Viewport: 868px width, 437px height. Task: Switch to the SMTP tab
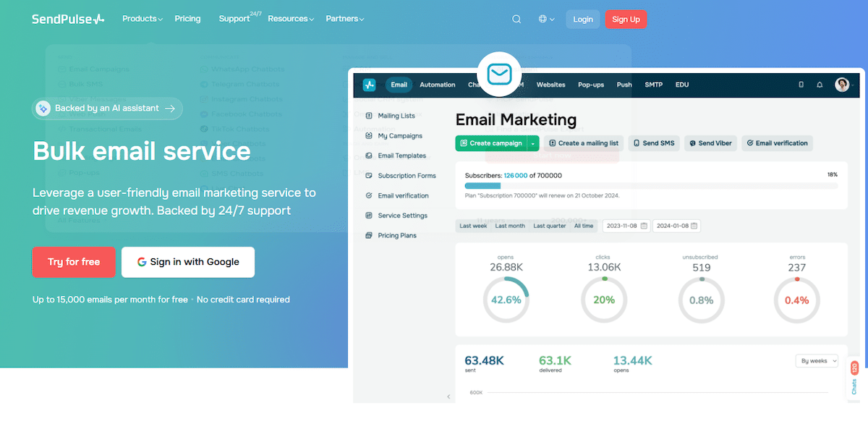(653, 85)
